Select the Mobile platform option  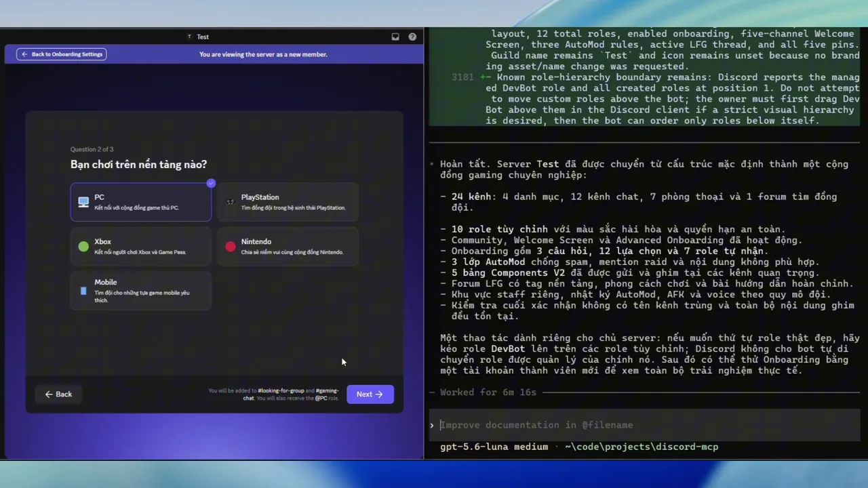[x=141, y=291]
